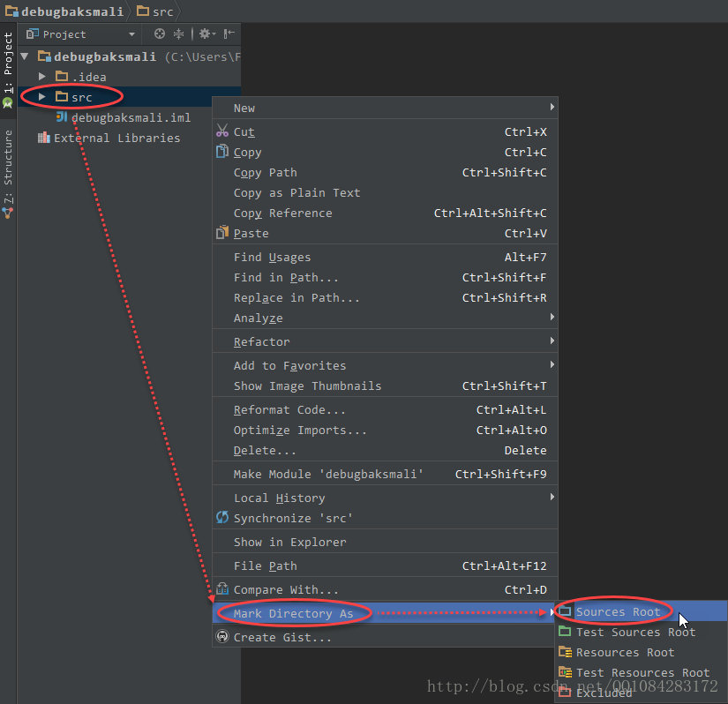The image size is (728, 704).
Task: Click the Structure icon on left tool strip
Action: 7,213
